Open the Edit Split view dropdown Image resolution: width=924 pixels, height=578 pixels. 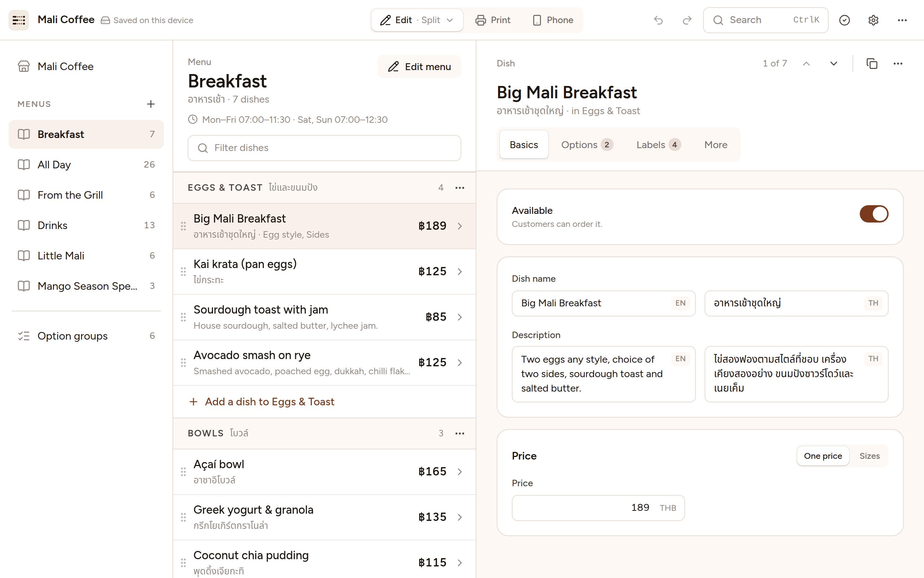tap(417, 20)
